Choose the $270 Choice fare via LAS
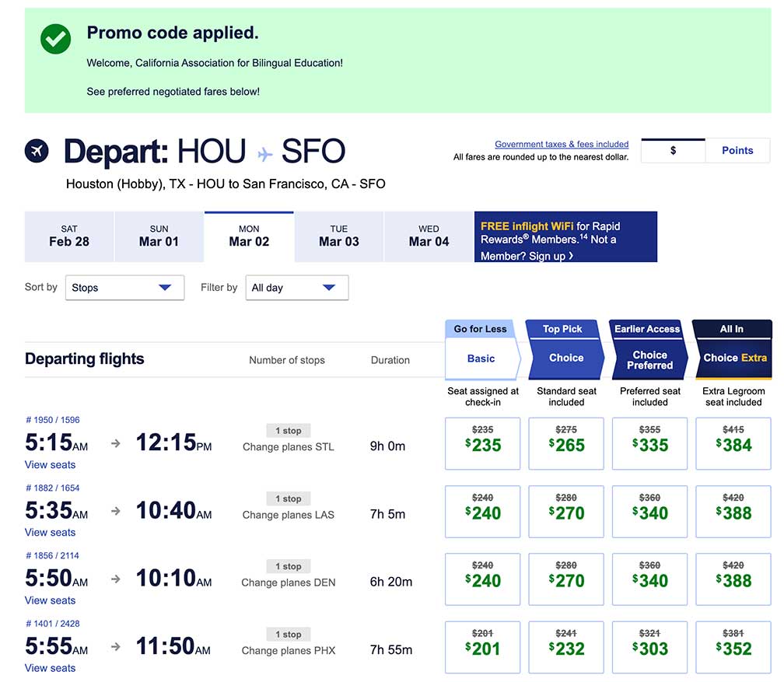Viewport: 784px width, 682px height. point(566,512)
